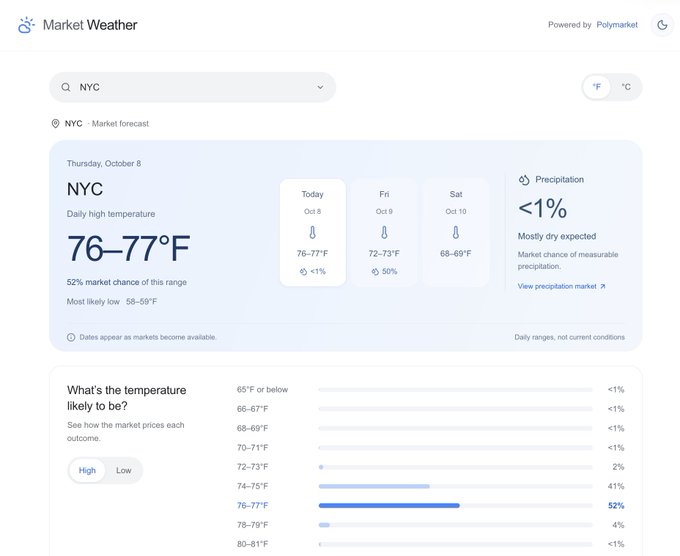
Task: Click 'Market forecast' breadcrumb text
Action: pyautogui.click(x=120, y=124)
